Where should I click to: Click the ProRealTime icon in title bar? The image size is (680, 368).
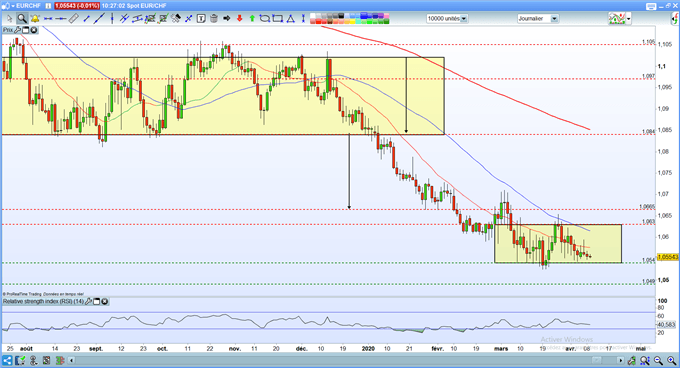point(5,6)
